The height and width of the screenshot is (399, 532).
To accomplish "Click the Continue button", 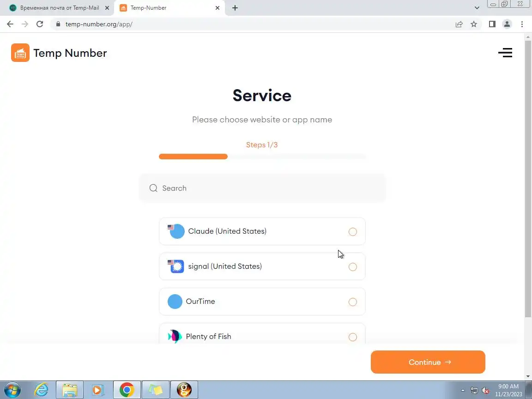I will tap(428, 362).
